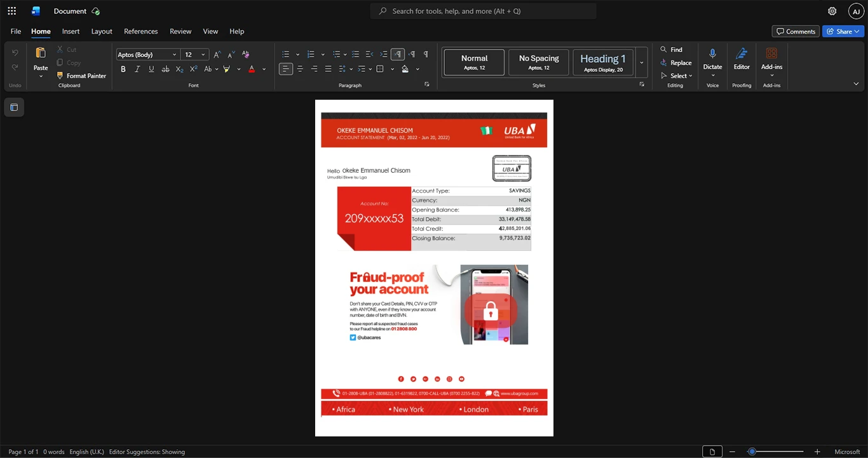Apply subscript formatting

[179, 69]
